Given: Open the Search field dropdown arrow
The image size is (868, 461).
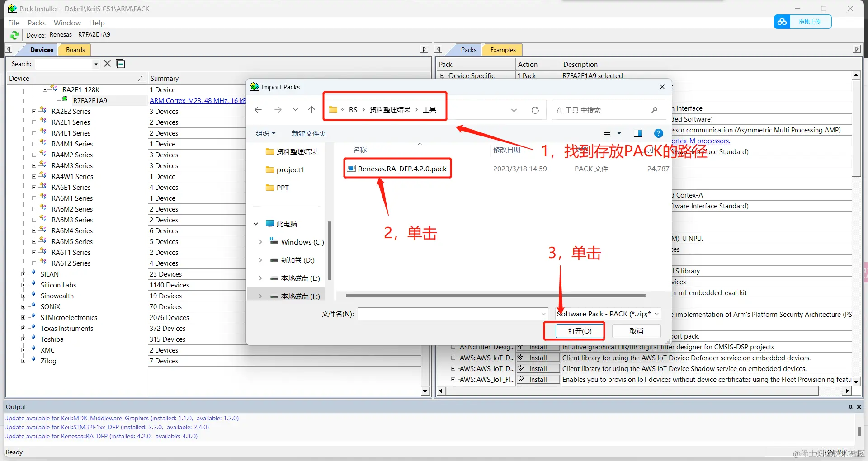Looking at the screenshot, I should pos(96,64).
